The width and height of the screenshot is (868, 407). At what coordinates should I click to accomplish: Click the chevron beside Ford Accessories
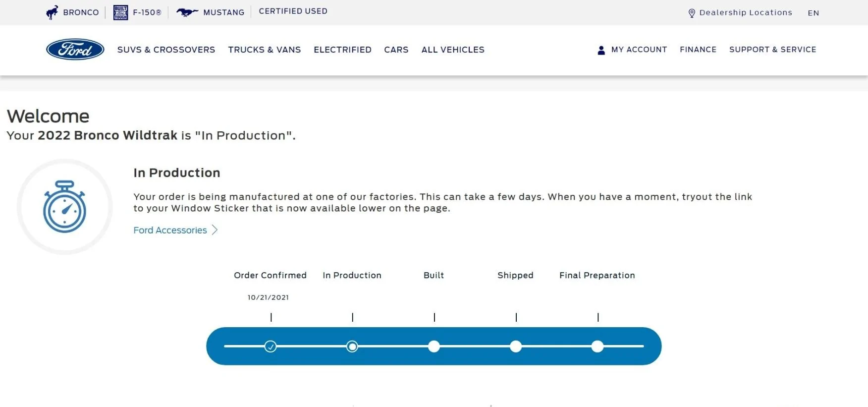pos(215,230)
